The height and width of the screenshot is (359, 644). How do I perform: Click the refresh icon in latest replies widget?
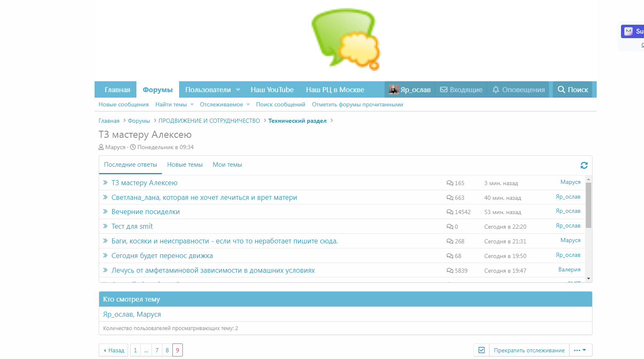pos(584,165)
